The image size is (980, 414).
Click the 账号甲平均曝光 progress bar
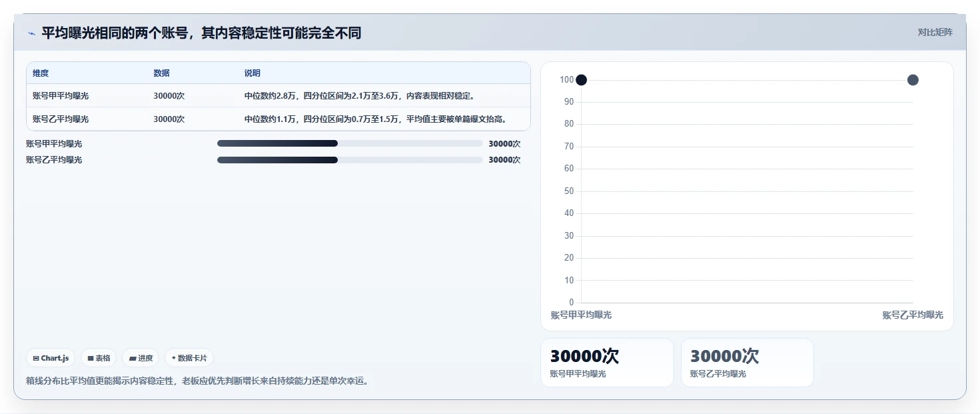pyautogui.click(x=350, y=143)
